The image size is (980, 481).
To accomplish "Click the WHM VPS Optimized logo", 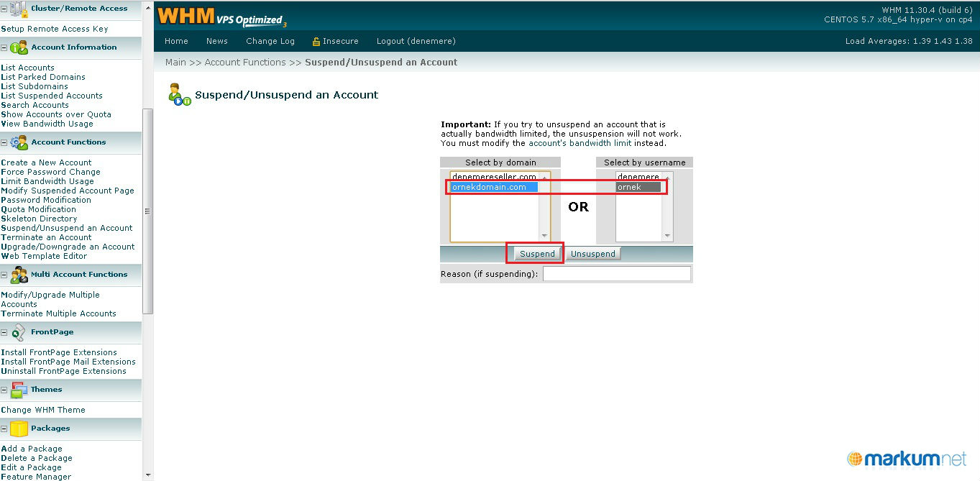I will pyautogui.click(x=222, y=17).
